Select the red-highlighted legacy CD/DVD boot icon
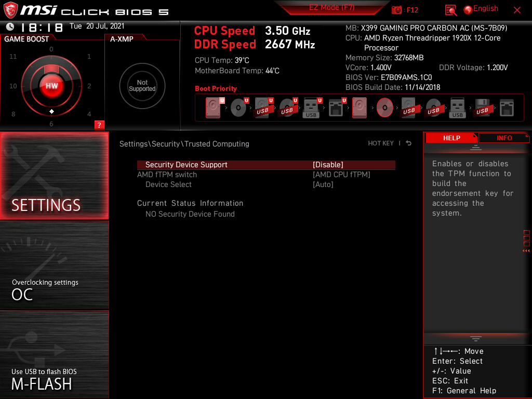532x399 pixels. pos(385,108)
